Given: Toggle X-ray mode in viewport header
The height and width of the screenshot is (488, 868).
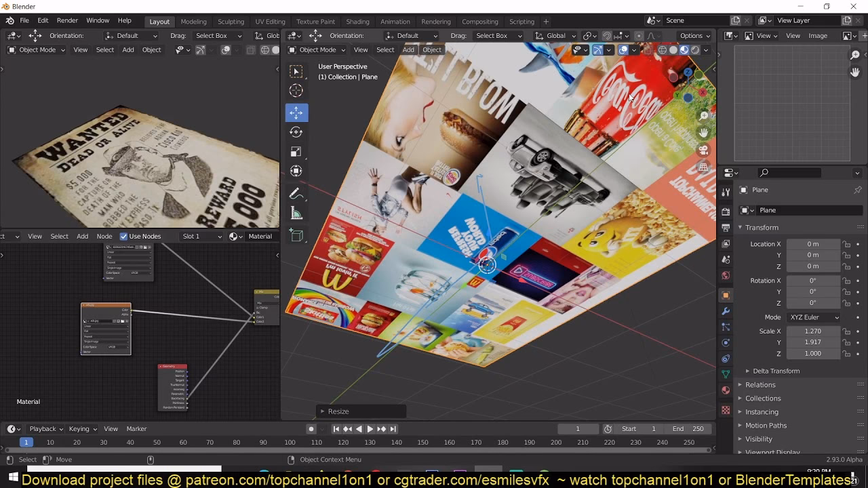Looking at the screenshot, I should pyautogui.click(x=648, y=49).
